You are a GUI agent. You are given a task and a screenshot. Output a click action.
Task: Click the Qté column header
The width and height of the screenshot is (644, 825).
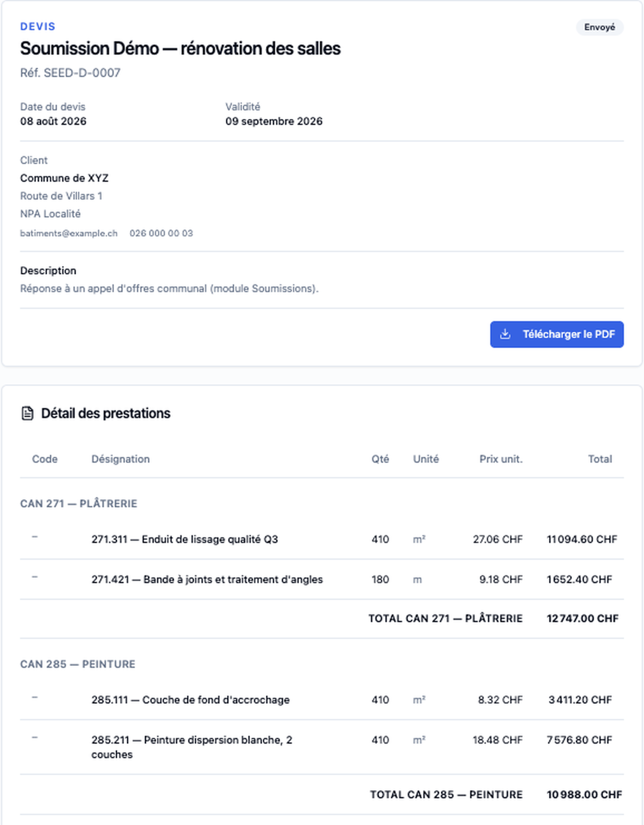click(380, 459)
